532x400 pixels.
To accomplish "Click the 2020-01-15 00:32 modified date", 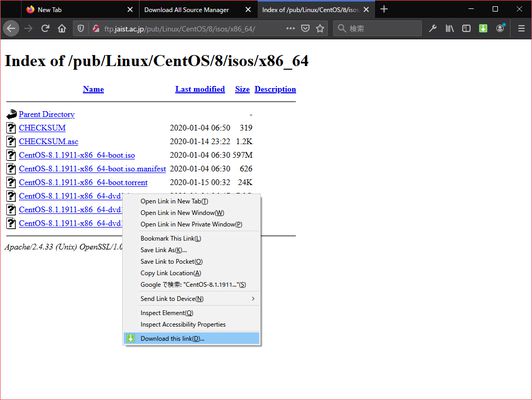I will coord(200,182).
